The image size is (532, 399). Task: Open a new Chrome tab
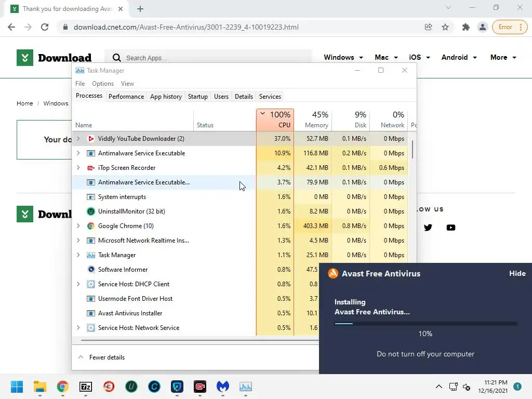click(140, 9)
